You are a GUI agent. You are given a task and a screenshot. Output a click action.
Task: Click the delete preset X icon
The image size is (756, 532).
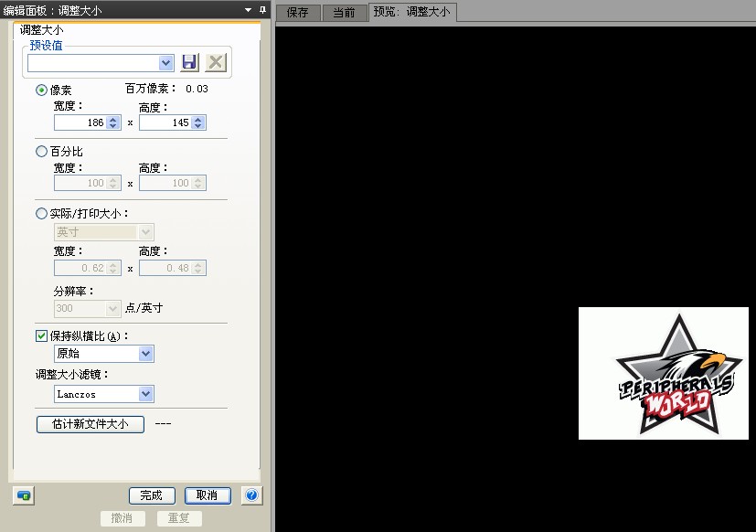[x=215, y=62]
